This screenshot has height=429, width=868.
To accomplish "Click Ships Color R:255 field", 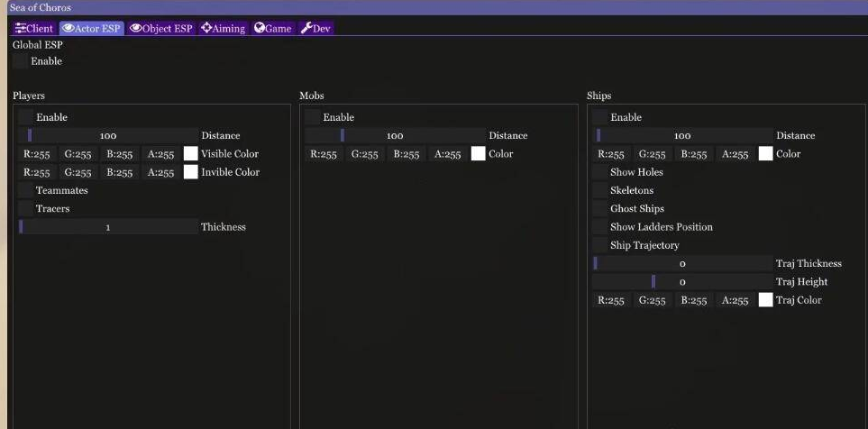I will [611, 154].
